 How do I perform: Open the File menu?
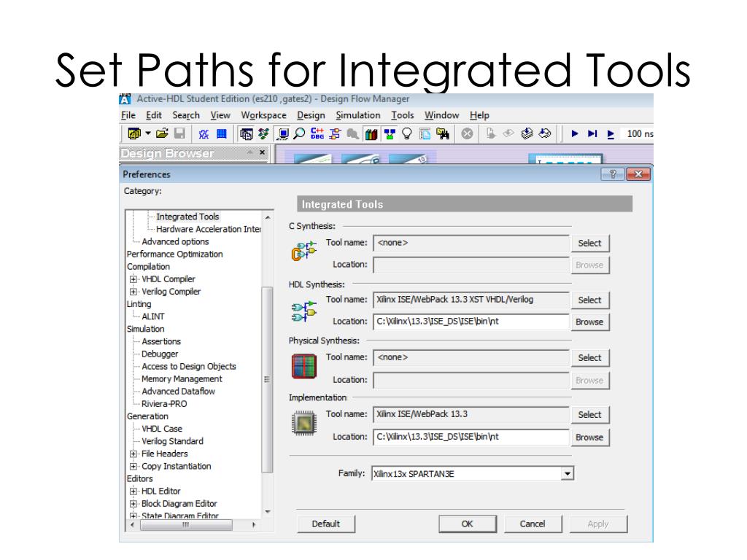(x=128, y=115)
